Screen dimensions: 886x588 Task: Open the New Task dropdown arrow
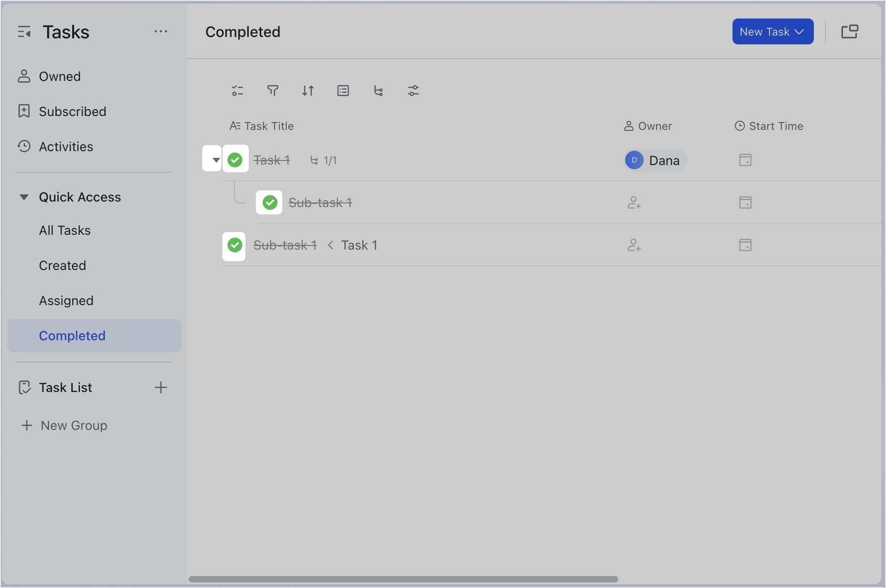(x=800, y=31)
